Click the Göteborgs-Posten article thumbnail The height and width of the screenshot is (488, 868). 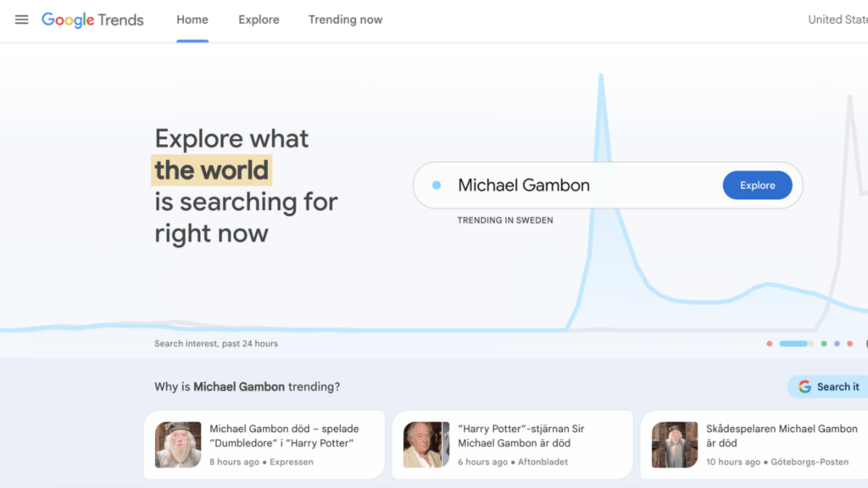point(674,445)
